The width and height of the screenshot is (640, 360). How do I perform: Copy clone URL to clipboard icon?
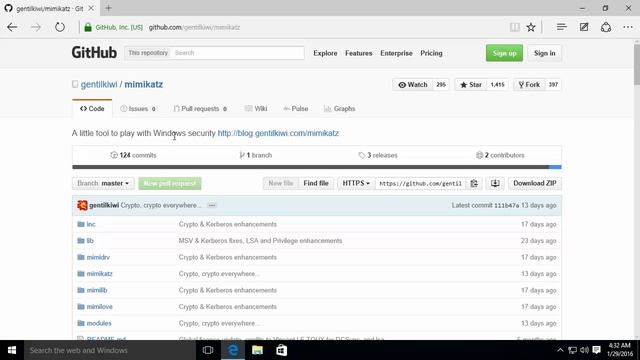pyautogui.click(x=474, y=183)
